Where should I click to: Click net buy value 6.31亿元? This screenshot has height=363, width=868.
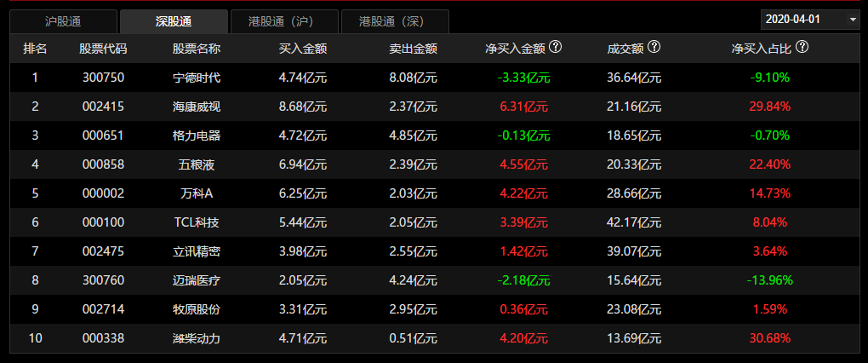(523, 107)
